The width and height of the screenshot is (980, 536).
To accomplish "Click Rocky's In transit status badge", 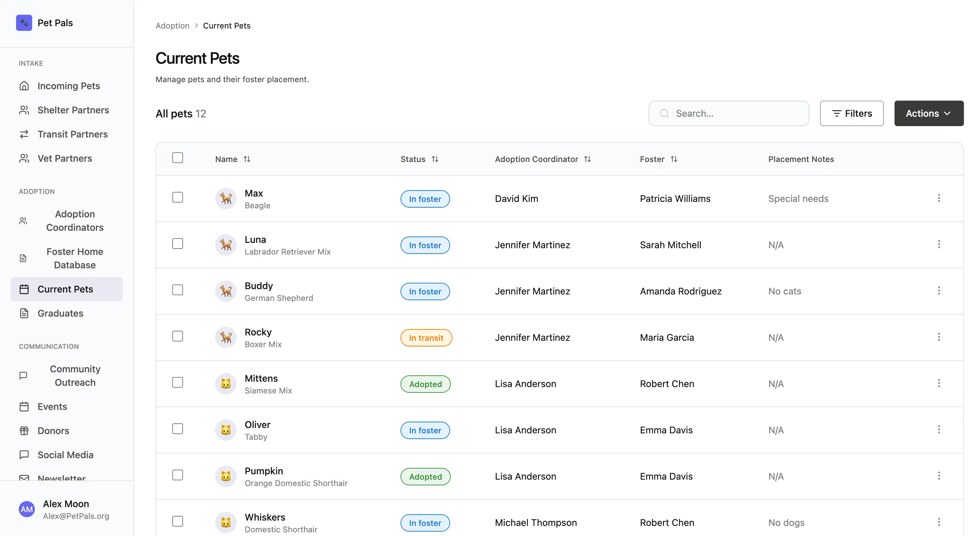I will click(x=426, y=338).
